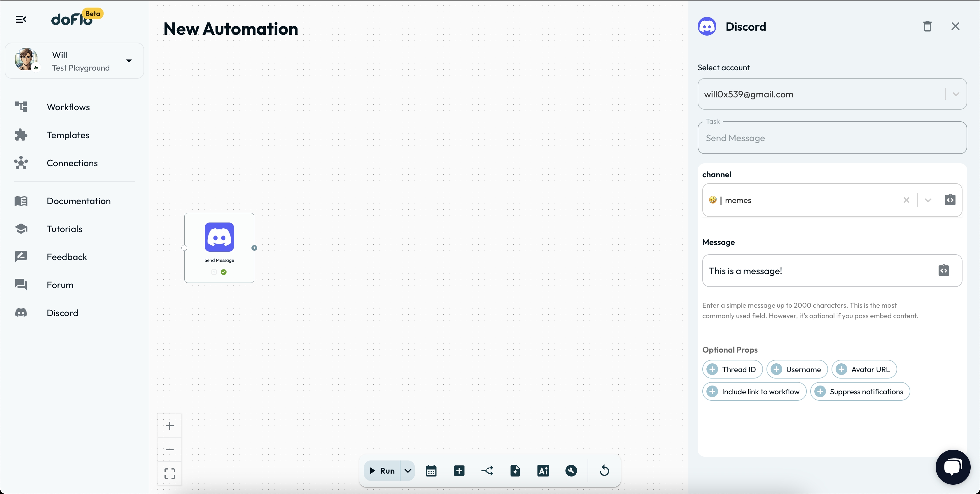Open the wrench settings icon in toolbar
980x494 pixels.
[x=571, y=471]
